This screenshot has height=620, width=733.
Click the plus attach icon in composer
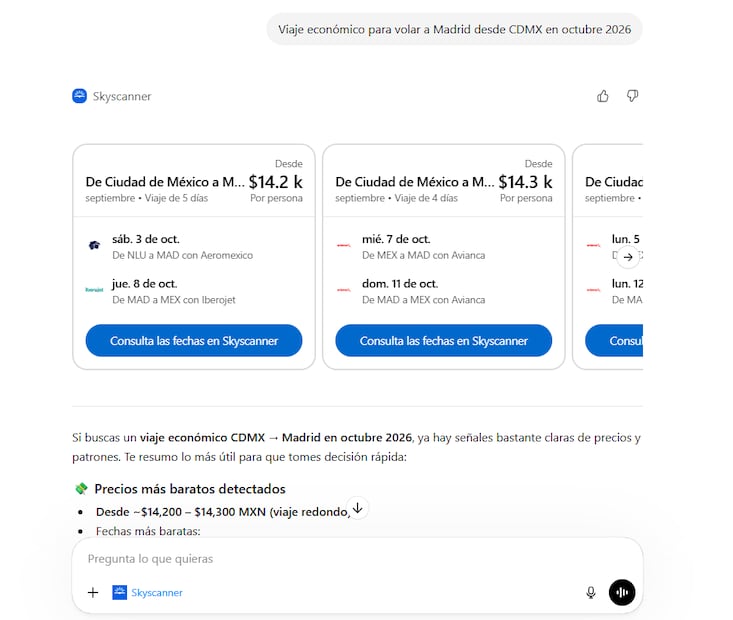pos(93,592)
